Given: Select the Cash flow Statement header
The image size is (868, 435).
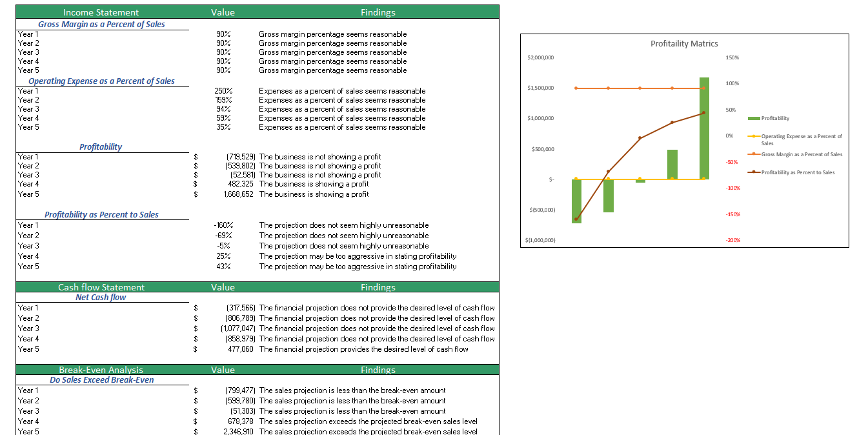Looking at the screenshot, I should [101, 287].
